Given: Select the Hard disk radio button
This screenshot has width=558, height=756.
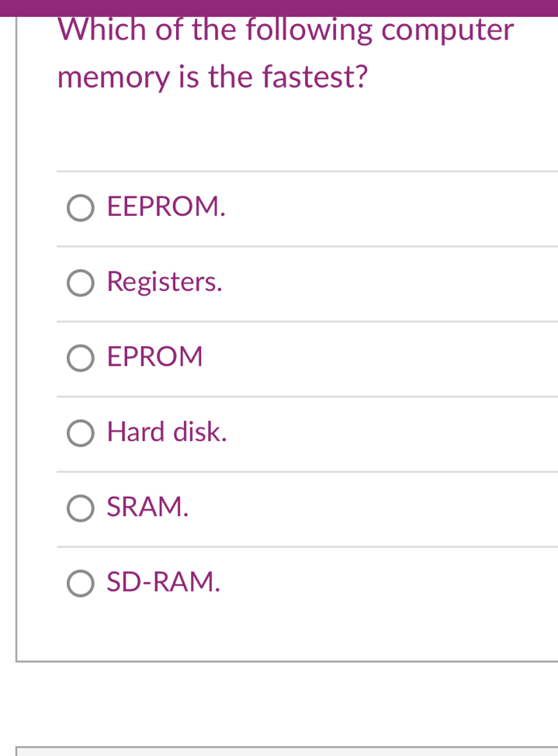Looking at the screenshot, I should [81, 433].
